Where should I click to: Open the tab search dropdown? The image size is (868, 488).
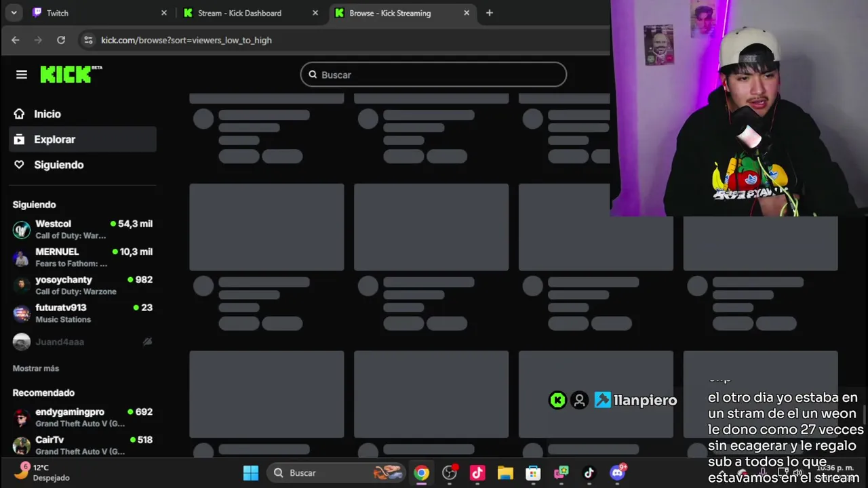[x=14, y=13]
